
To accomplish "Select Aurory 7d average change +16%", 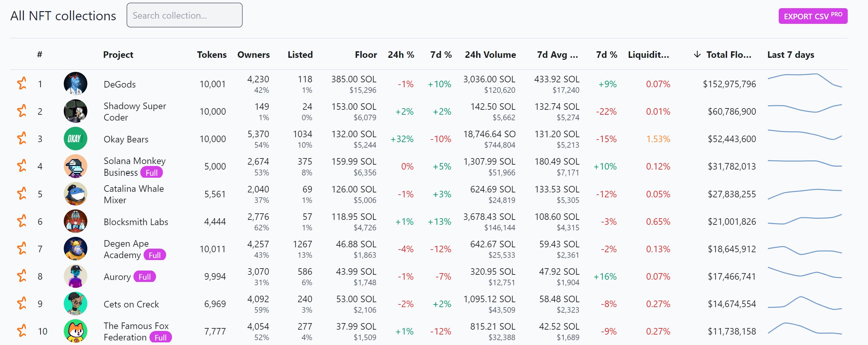I will 605,276.
